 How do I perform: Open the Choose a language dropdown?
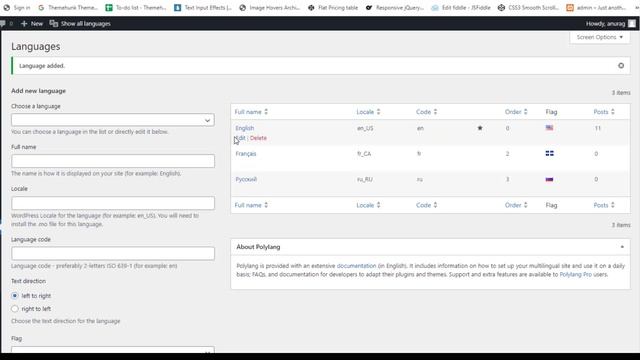pyautogui.click(x=113, y=120)
